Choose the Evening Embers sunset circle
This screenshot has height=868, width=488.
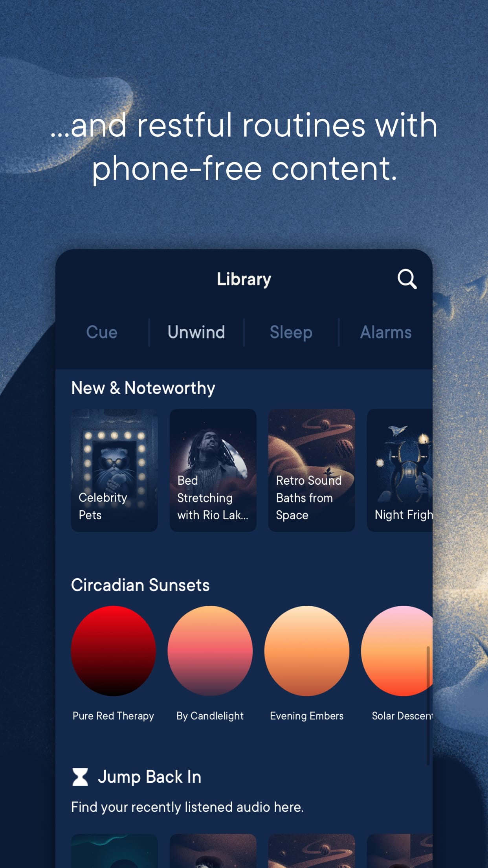point(307,651)
